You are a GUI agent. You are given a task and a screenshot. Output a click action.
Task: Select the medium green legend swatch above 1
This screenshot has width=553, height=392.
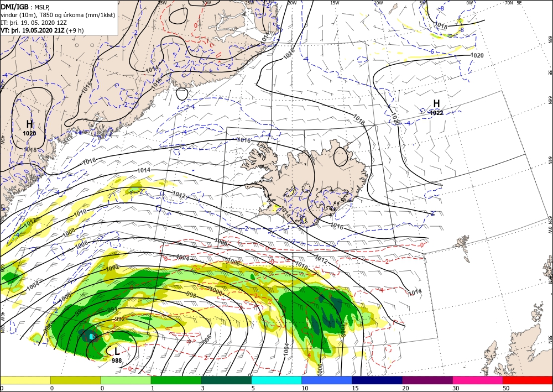[176, 380]
